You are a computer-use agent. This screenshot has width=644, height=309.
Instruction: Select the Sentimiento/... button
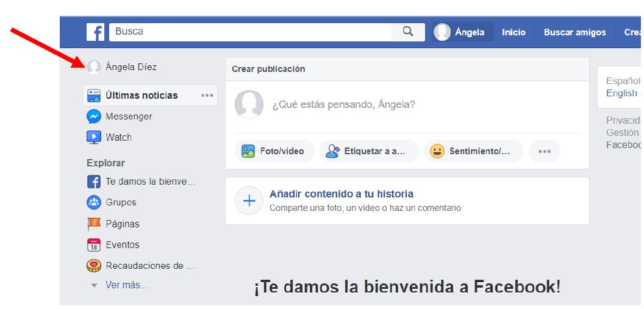[x=474, y=151]
